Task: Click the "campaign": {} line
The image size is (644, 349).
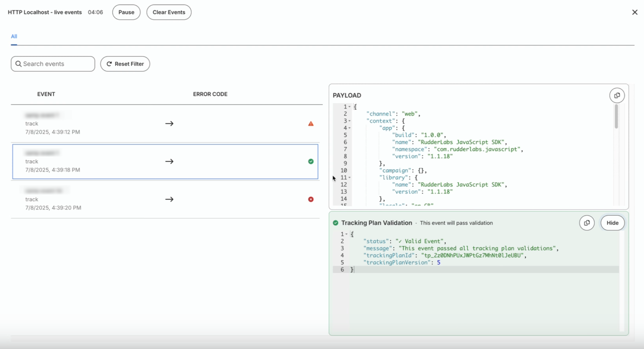Action: [x=403, y=170]
